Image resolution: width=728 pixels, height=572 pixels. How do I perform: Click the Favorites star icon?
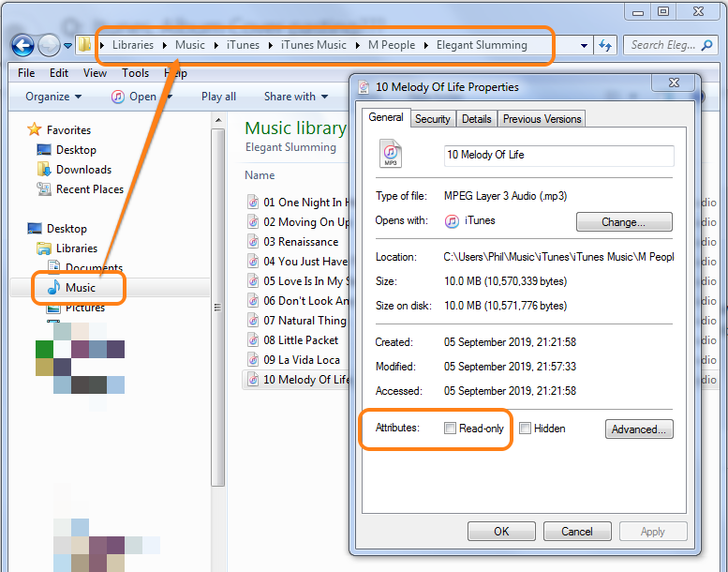pyautogui.click(x=35, y=129)
